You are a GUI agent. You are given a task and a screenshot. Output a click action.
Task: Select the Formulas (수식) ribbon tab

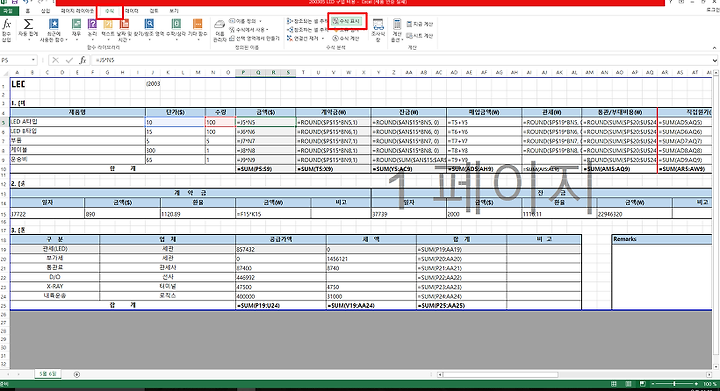110,11
